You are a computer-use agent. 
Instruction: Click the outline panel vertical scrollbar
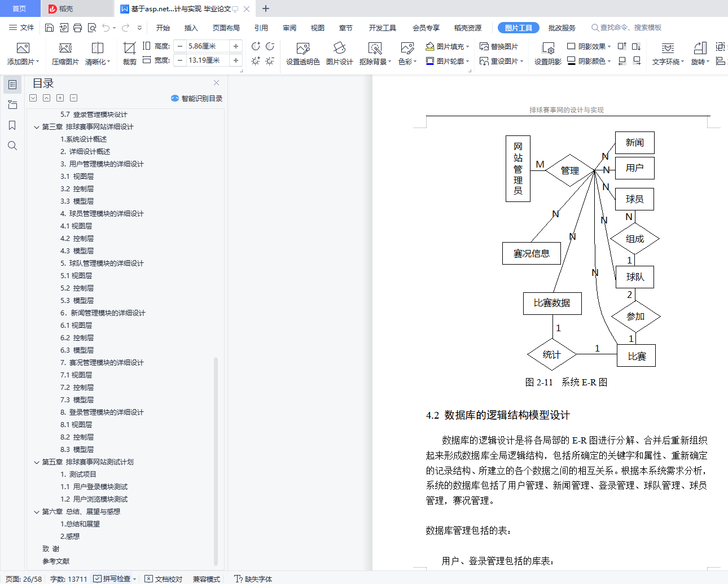point(216,461)
